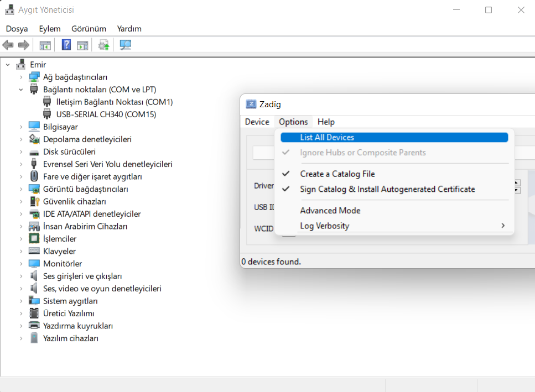
Task: Select İletişim Bağlantı Noktası (COM1) entry
Action: coord(115,102)
